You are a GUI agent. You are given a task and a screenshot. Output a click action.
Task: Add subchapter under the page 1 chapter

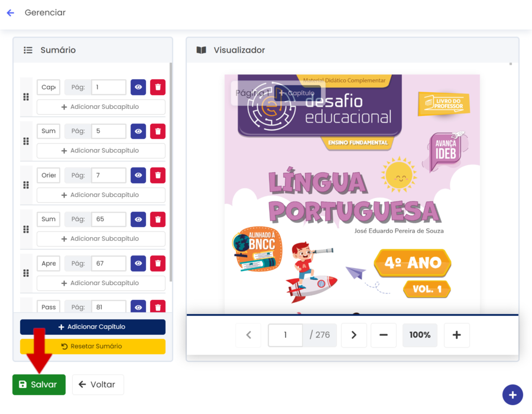tap(100, 107)
